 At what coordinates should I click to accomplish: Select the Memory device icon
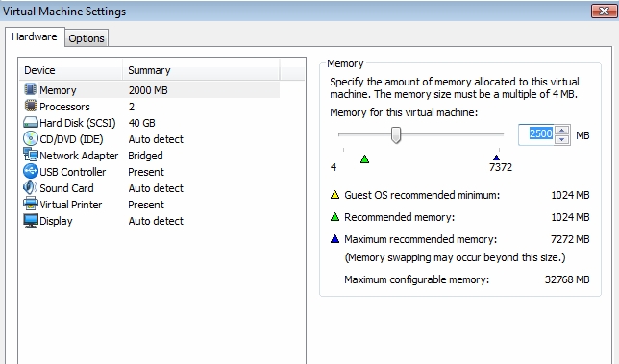coord(31,89)
